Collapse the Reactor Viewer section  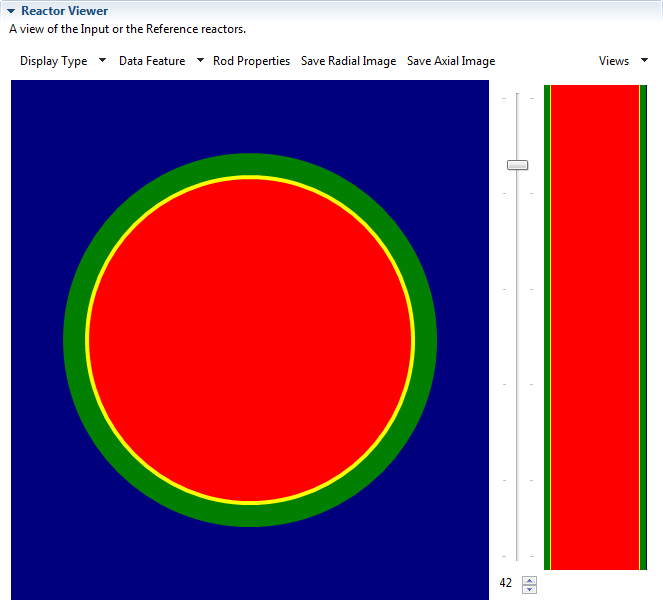(x=11, y=11)
